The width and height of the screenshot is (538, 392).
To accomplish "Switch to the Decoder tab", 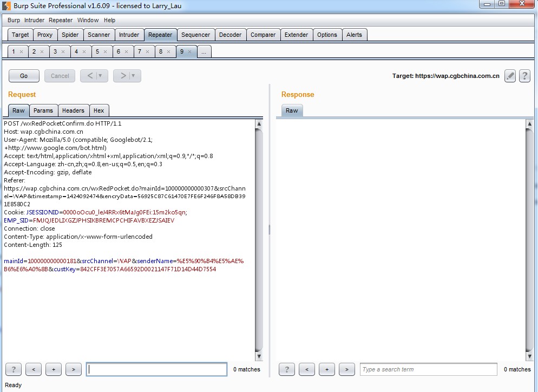I will point(230,35).
